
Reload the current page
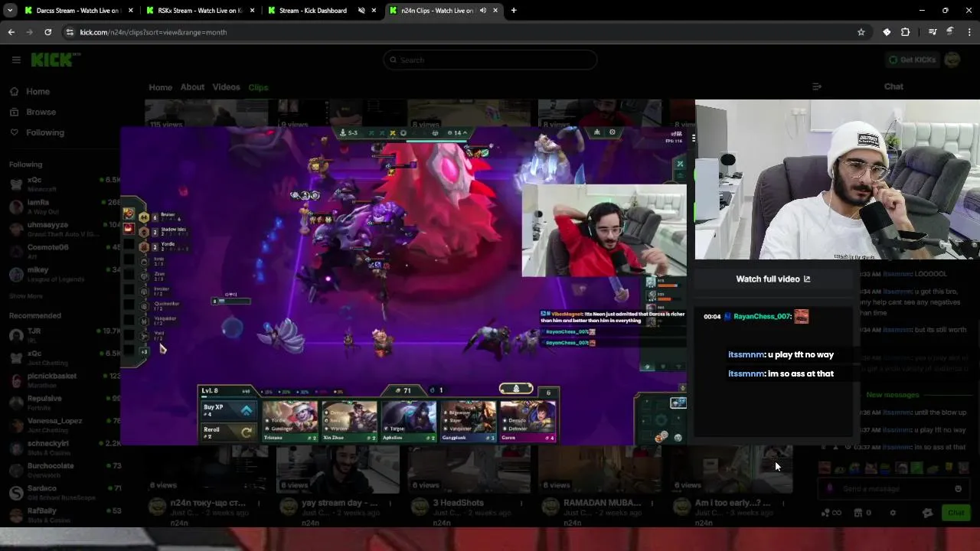(47, 32)
